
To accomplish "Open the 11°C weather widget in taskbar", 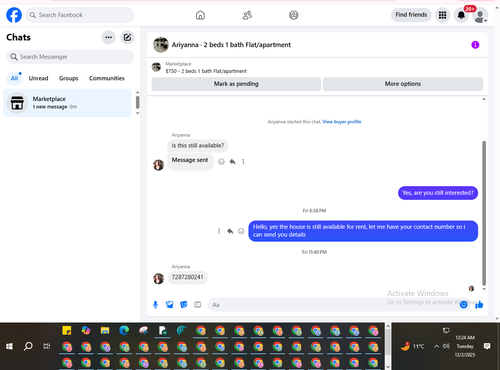I will pyautogui.click(x=412, y=346).
